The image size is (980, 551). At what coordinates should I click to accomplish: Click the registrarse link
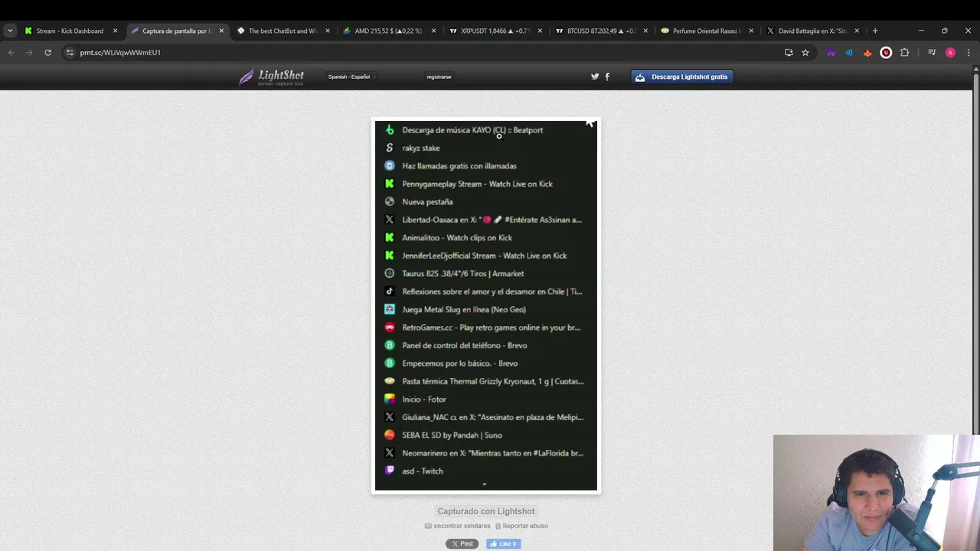click(x=439, y=77)
